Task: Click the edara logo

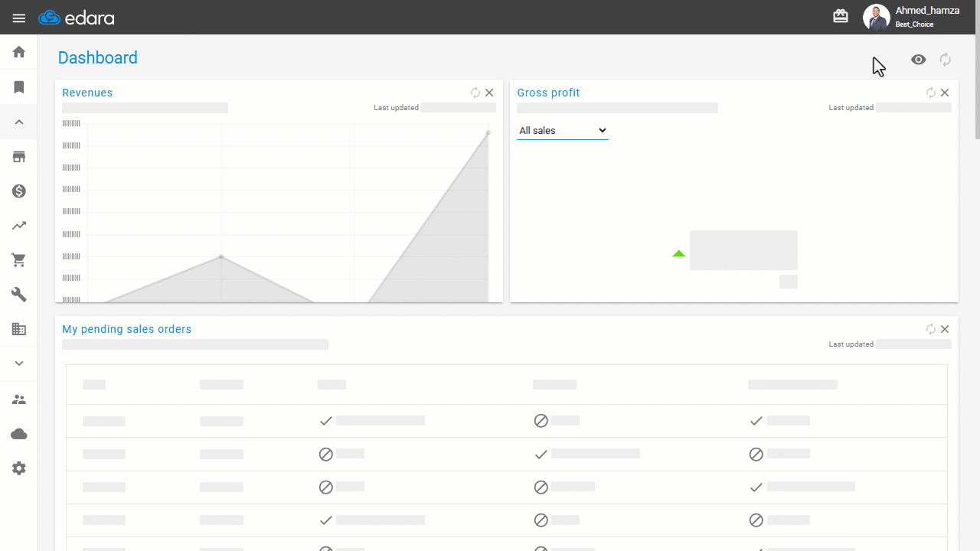Action: (x=77, y=18)
